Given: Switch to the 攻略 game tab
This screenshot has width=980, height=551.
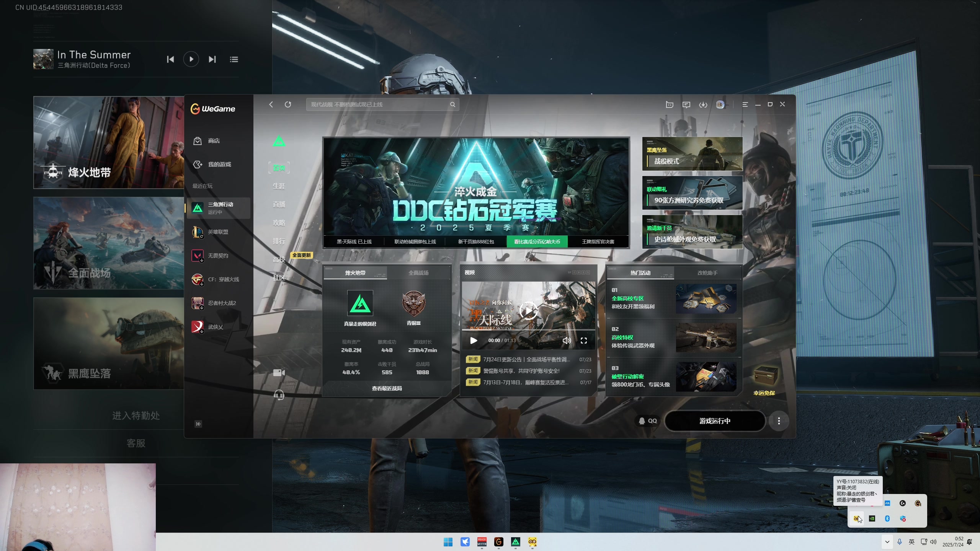Looking at the screenshot, I should pyautogui.click(x=279, y=223).
